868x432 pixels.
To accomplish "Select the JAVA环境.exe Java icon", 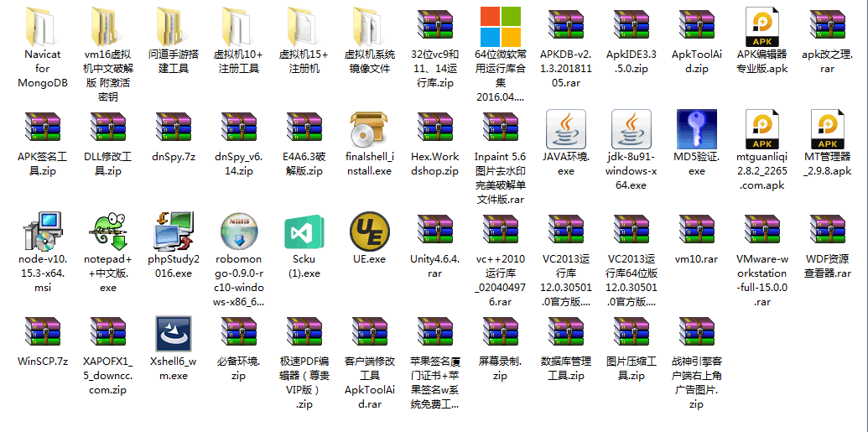I will click(x=566, y=130).
